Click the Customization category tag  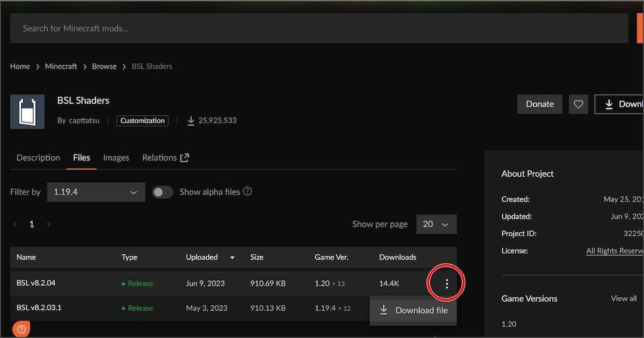click(143, 121)
